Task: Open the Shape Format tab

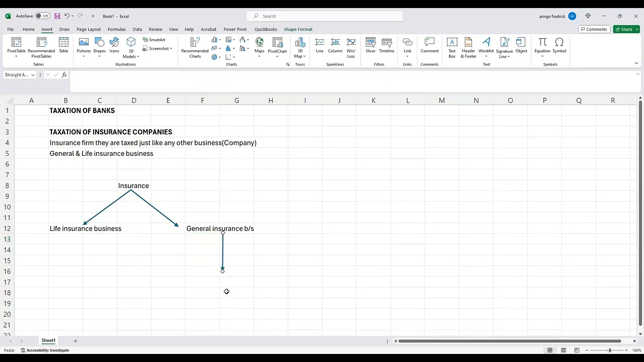Action: pos(298,29)
